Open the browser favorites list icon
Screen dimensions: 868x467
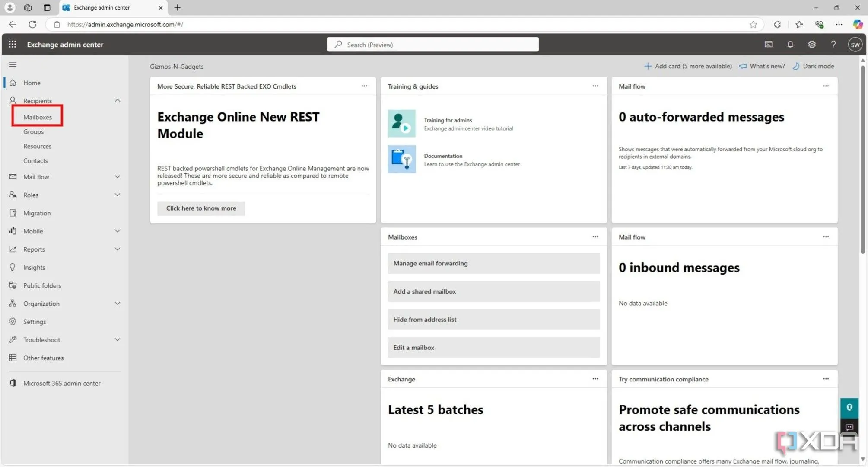(799, 24)
